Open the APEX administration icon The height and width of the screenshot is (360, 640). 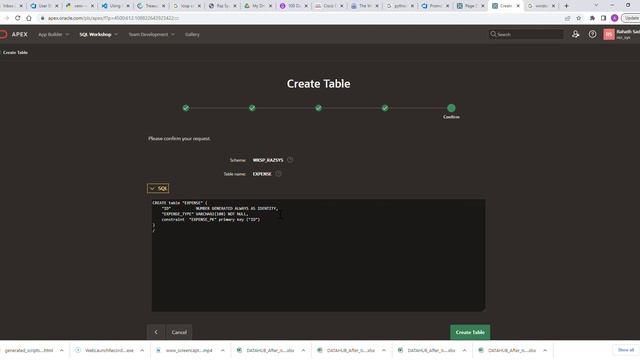[576, 34]
